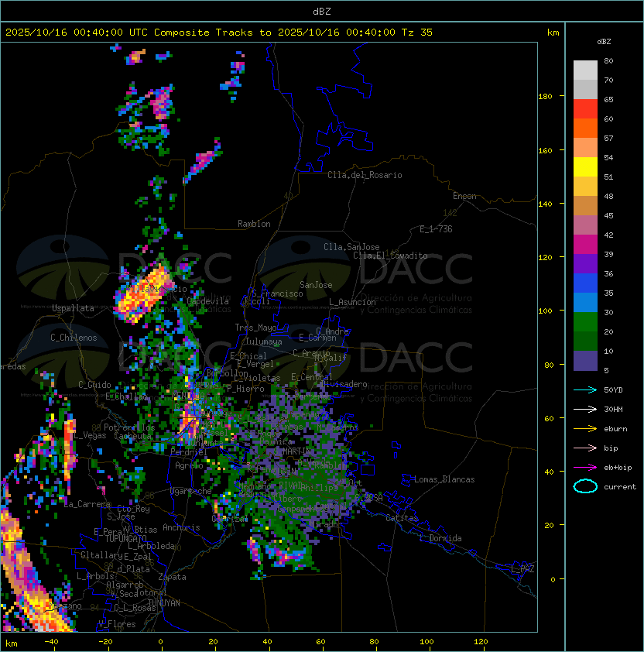644x652 pixels.
Task: Click the 'V_Flores' map label
Action: (117, 624)
